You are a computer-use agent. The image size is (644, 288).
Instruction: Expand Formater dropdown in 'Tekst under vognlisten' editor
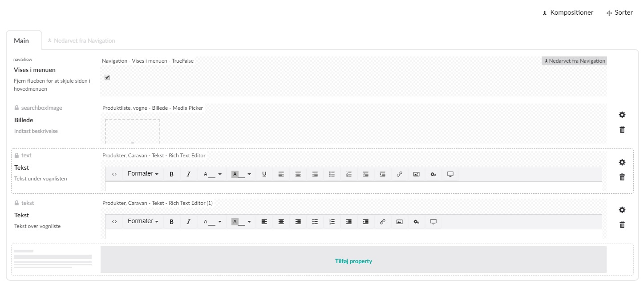click(143, 174)
